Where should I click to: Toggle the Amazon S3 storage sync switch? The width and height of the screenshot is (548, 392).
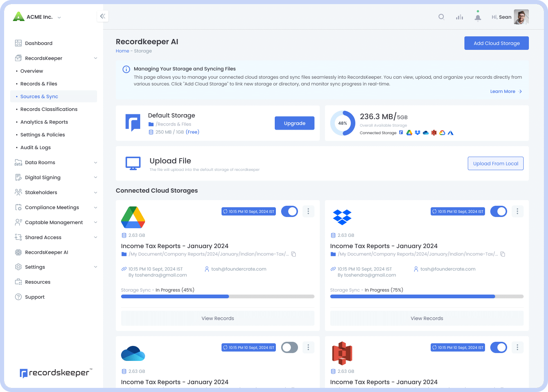coord(499,347)
